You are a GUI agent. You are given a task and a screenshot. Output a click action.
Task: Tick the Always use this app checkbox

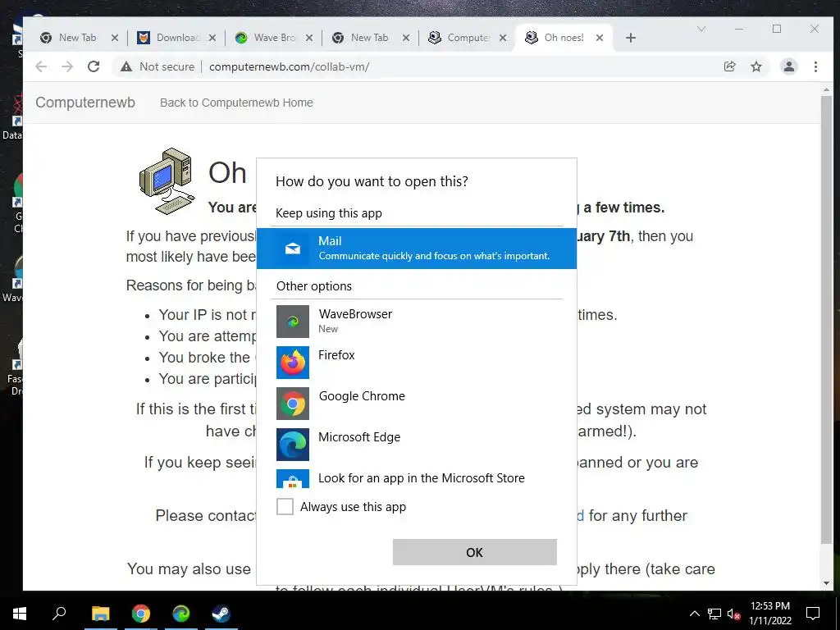coord(285,506)
